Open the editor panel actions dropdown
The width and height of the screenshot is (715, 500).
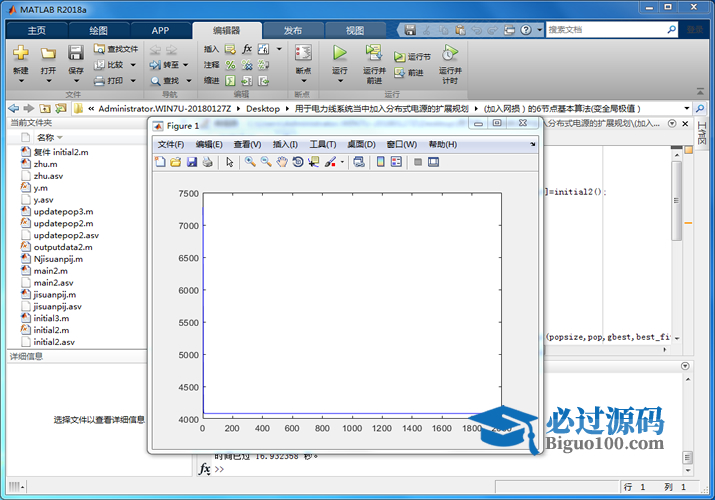(672, 124)
